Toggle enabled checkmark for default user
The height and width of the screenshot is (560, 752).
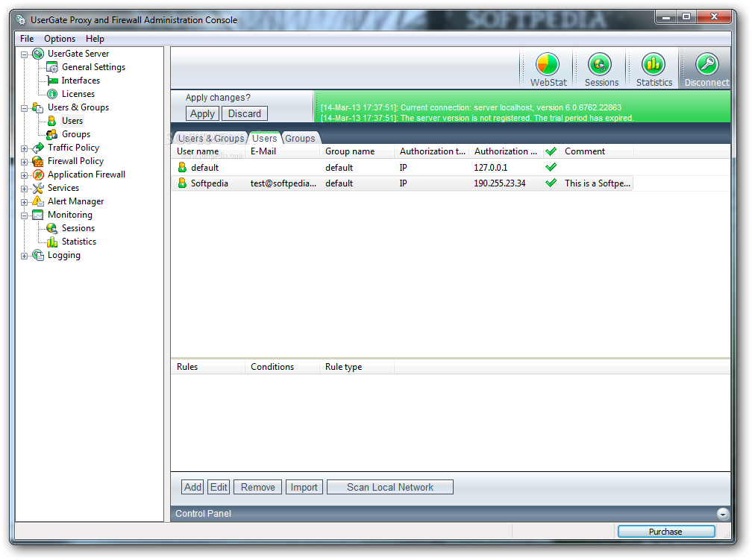pyautogui.click(x=551, y=167)
